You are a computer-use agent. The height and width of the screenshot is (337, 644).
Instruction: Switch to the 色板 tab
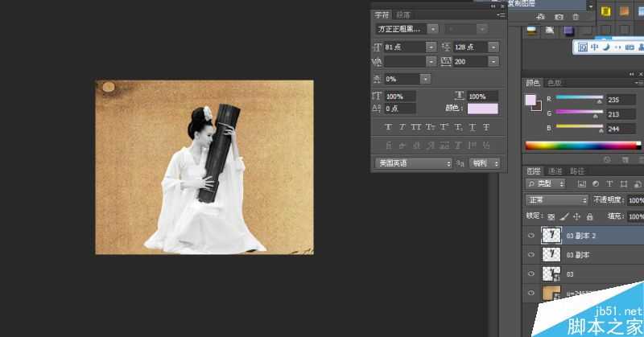point(555,83)
